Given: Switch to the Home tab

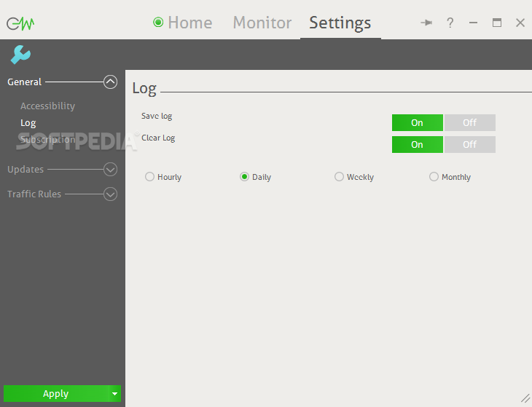Looking at the screenshot, I should point(190,23).
